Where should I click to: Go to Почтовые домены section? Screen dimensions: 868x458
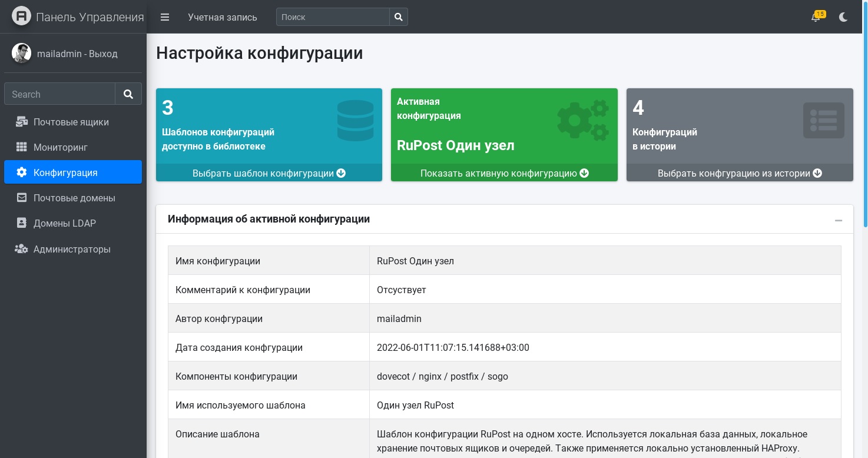tap(74, 198)
